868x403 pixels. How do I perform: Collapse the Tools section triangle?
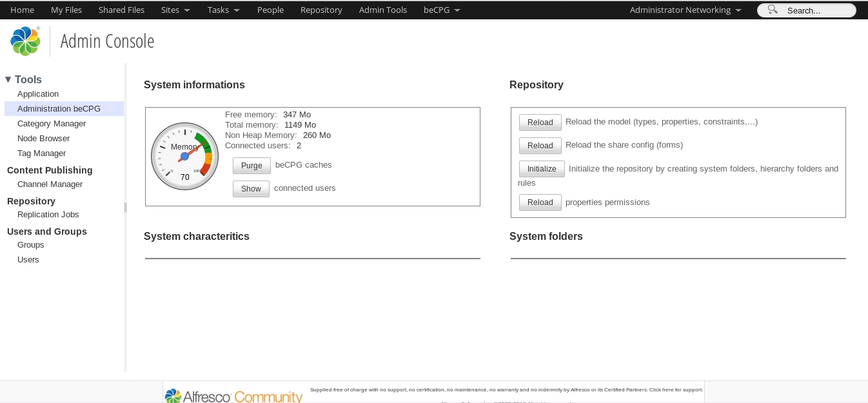coord(8,79)
